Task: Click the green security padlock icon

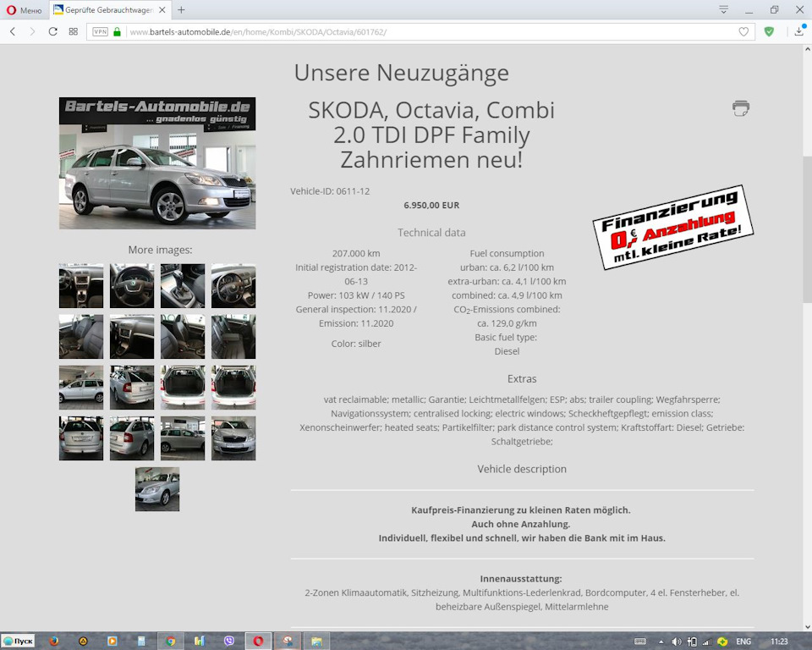Action: click(117, 31)
